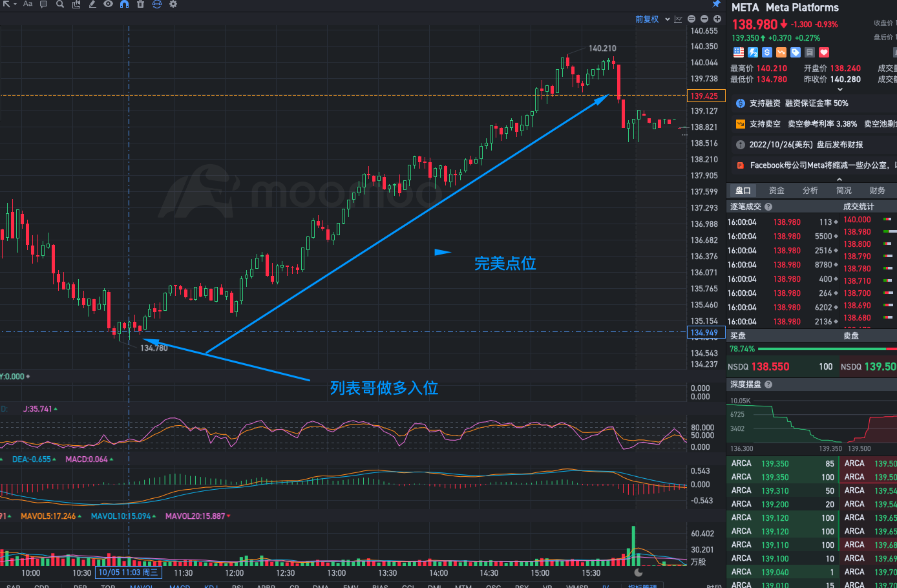Click the orange downtrend short-sell icon

pyautogui.click(x=781, y=52)
